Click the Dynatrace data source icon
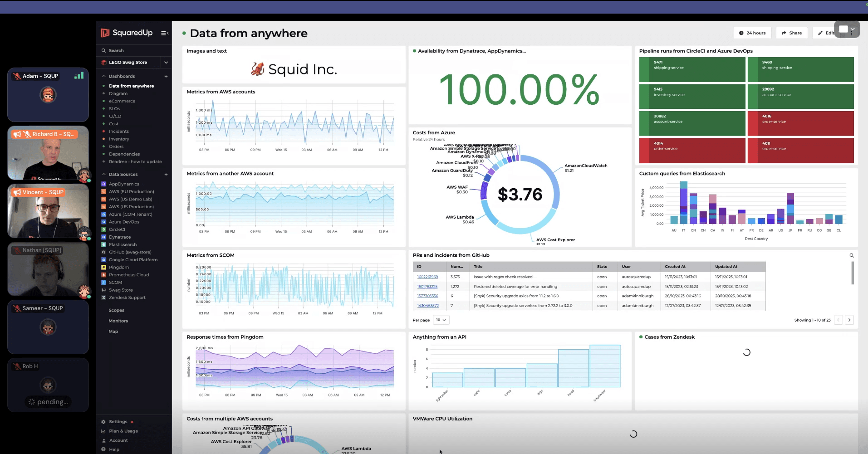Viewport: 868px width, 454px height. click(104, 237)
